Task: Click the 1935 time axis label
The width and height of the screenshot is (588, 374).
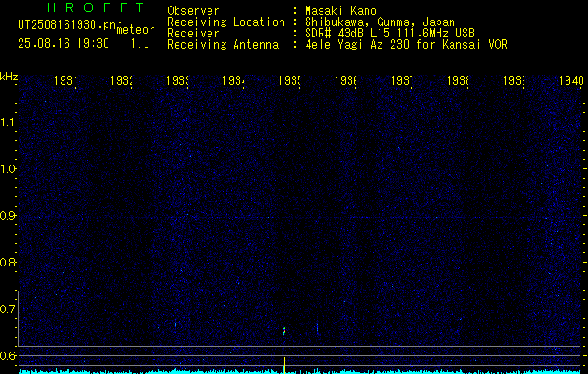Action: pyautogui.click(x=290, y=80)
